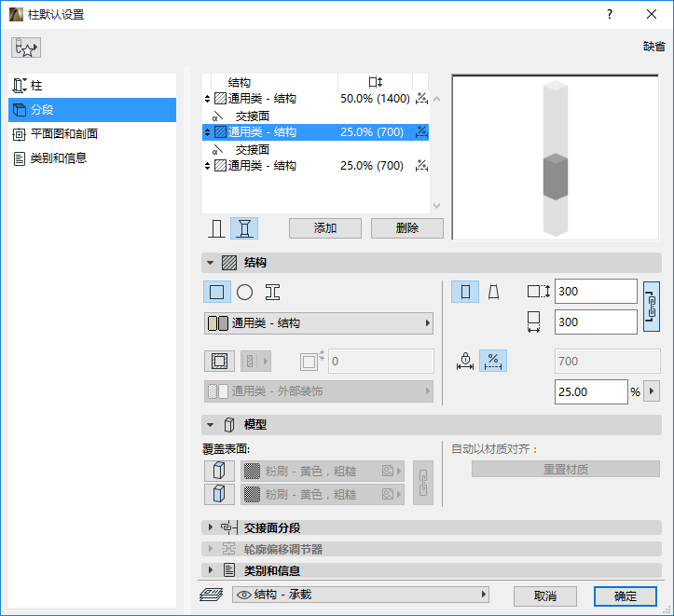
Task: Click cross-section width dimension icon
Action: [534, 322]
